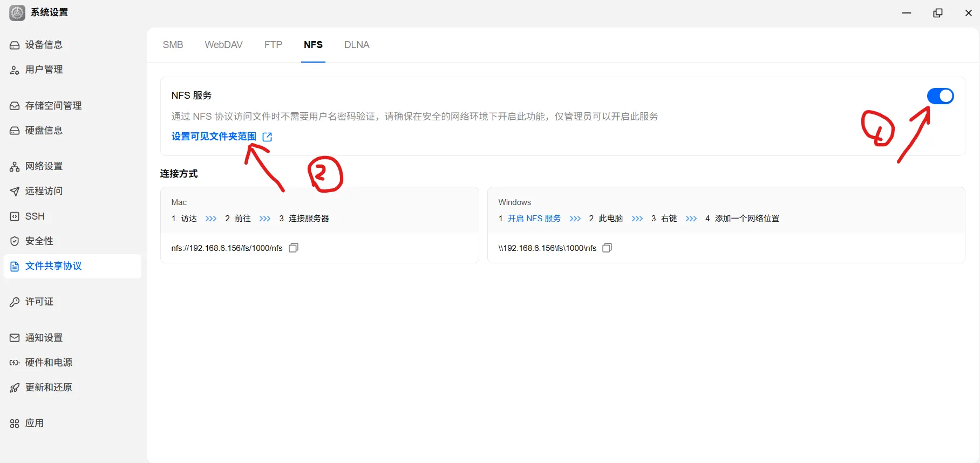Click the 开启 NFS 服务 link under Windows

534,219
